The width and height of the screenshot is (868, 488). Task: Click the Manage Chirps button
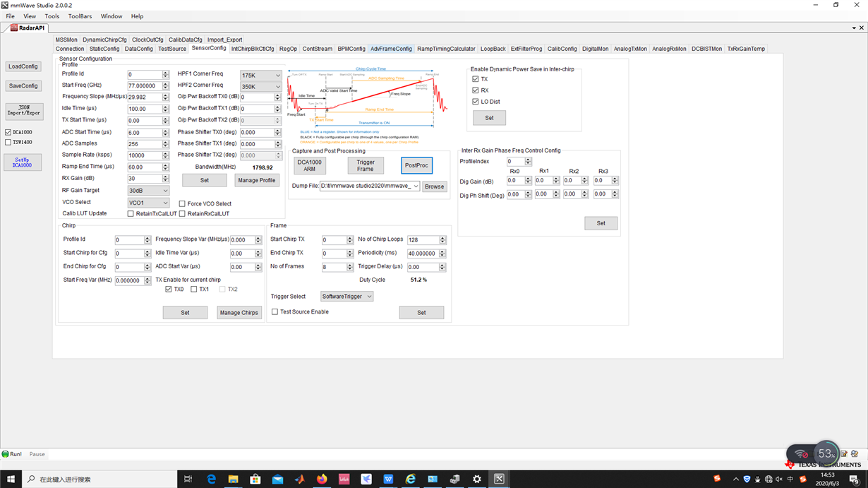[239, 313]
